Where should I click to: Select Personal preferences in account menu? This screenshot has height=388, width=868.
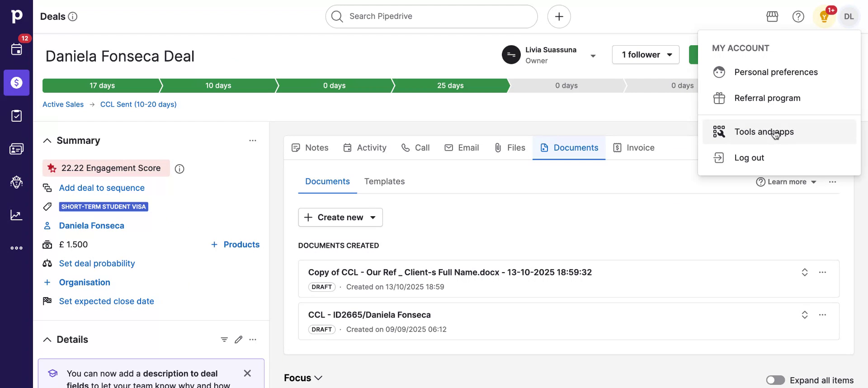(x=779, y=72)
